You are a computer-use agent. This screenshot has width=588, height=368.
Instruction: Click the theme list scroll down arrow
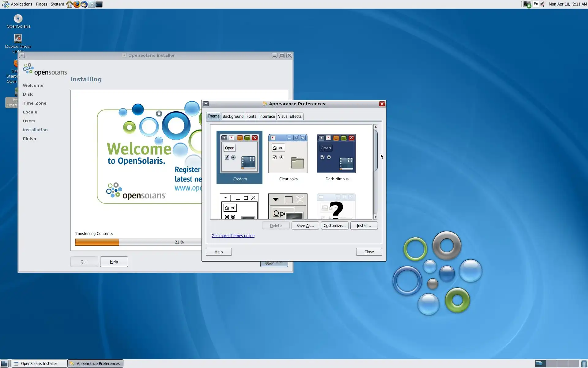click(375, 217)
